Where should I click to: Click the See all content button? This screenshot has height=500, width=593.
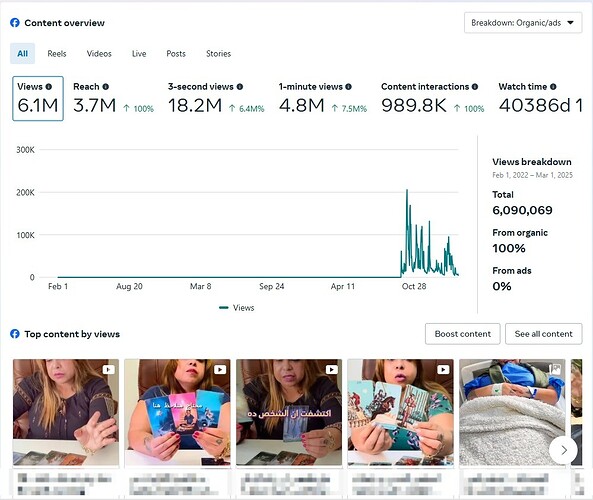click(x=543, y=334)
